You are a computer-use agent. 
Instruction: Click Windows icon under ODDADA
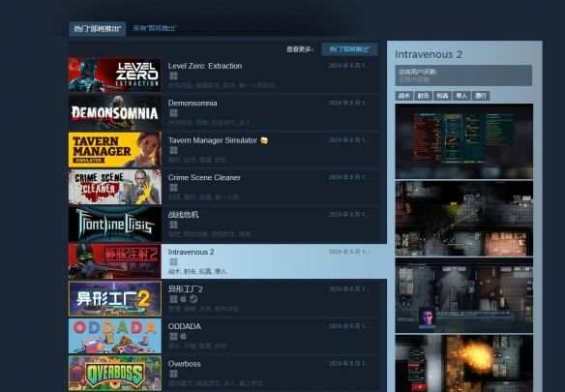click(173, 337)
